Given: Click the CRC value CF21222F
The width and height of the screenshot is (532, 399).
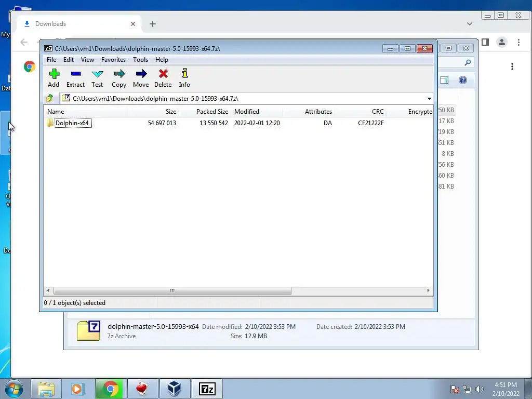Looking at the screenshot, I should pos(371,123).
